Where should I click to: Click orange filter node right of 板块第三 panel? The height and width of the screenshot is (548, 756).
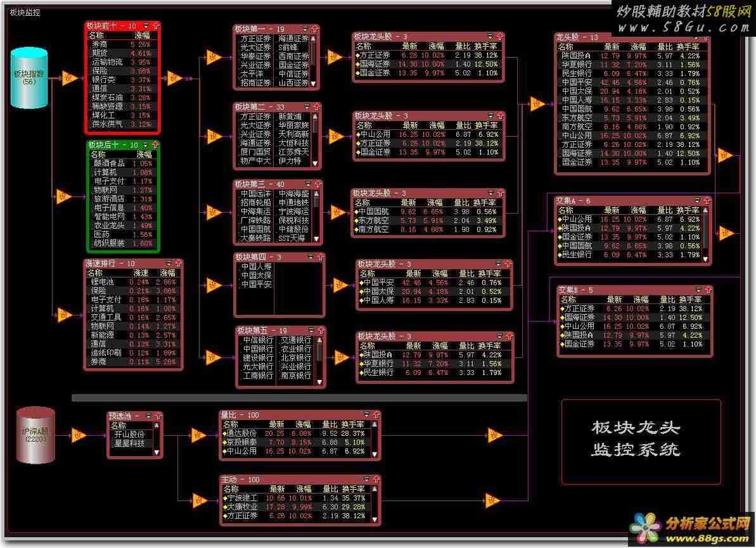tap(337, 212)
